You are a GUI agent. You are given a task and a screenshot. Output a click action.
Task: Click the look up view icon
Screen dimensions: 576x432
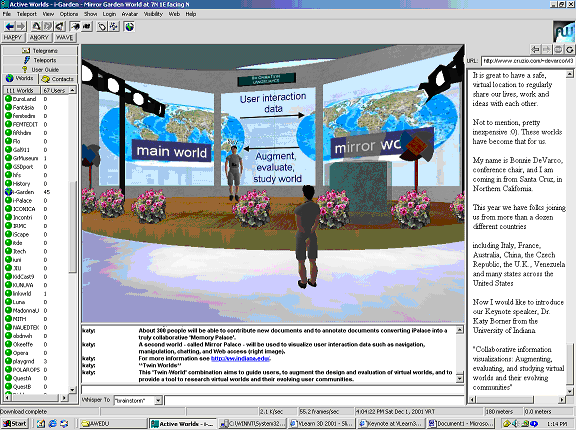[36, 26]
